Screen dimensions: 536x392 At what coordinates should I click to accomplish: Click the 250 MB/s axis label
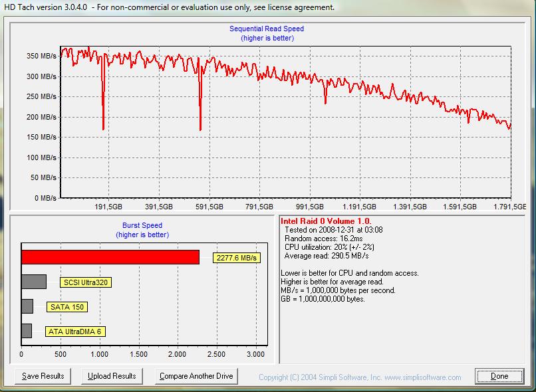[41, 96]
